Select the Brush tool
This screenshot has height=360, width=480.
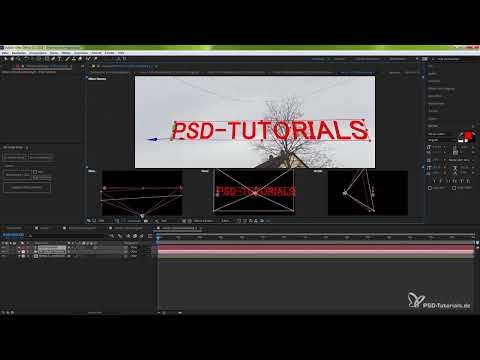67,59
